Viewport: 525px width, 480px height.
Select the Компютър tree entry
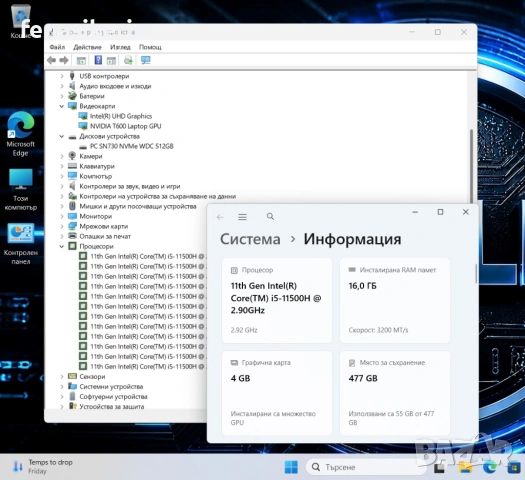[x=96, y=176]
